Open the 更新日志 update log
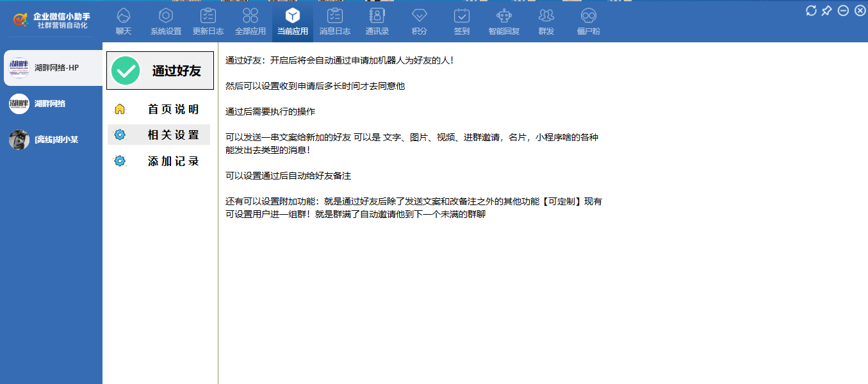The image size is (868, 384). point(208,19)
